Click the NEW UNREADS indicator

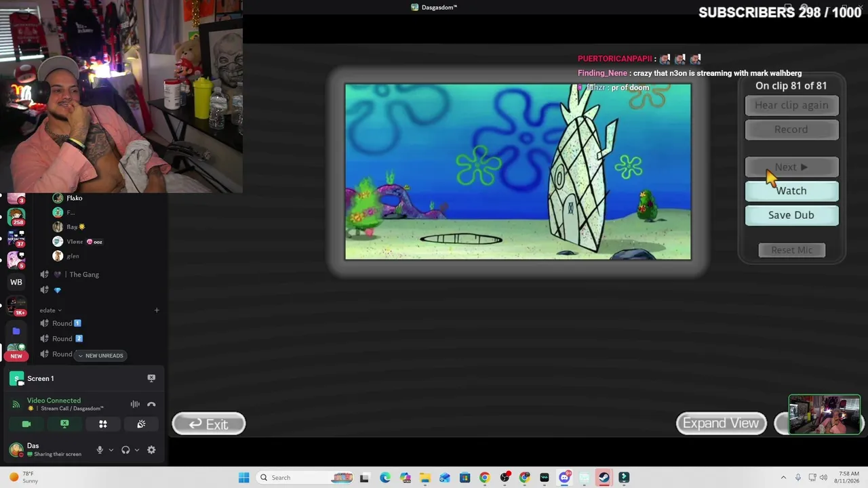(x=100, y=356)
